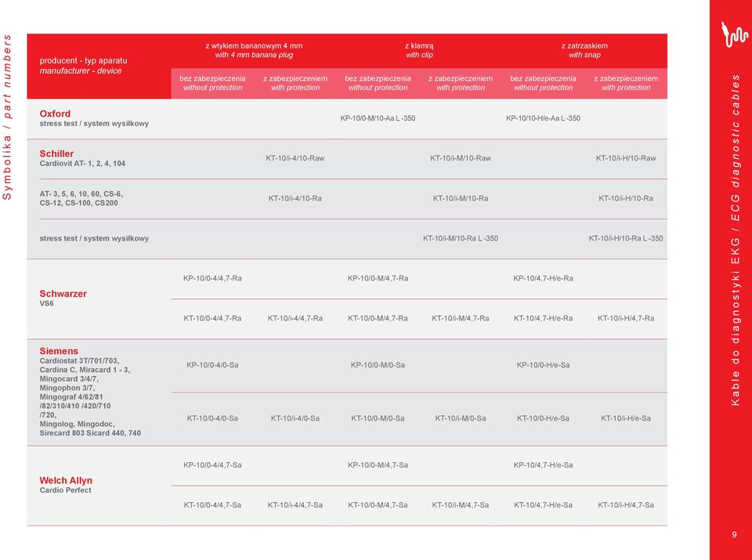This screenshot has width=752, height=560.
Task: Click 'Cardiostat 3T/701/703' under Siemens
Action: point(79,361)
